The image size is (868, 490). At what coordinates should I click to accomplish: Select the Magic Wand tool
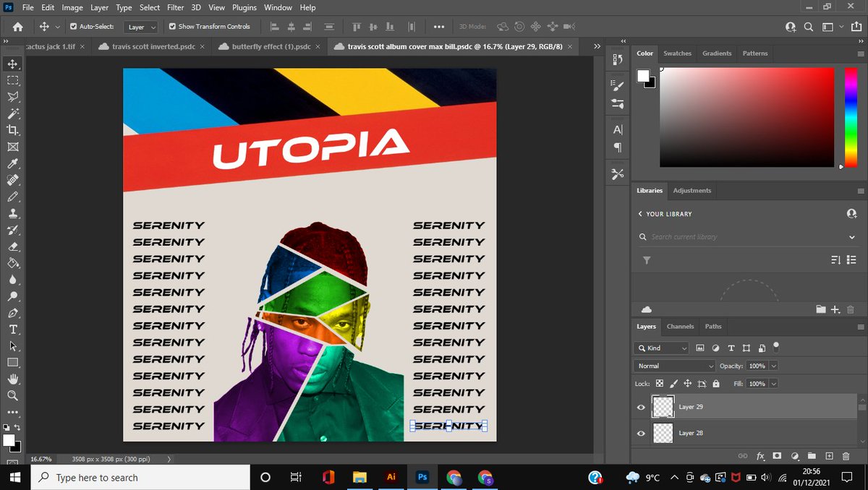(12, 113)
